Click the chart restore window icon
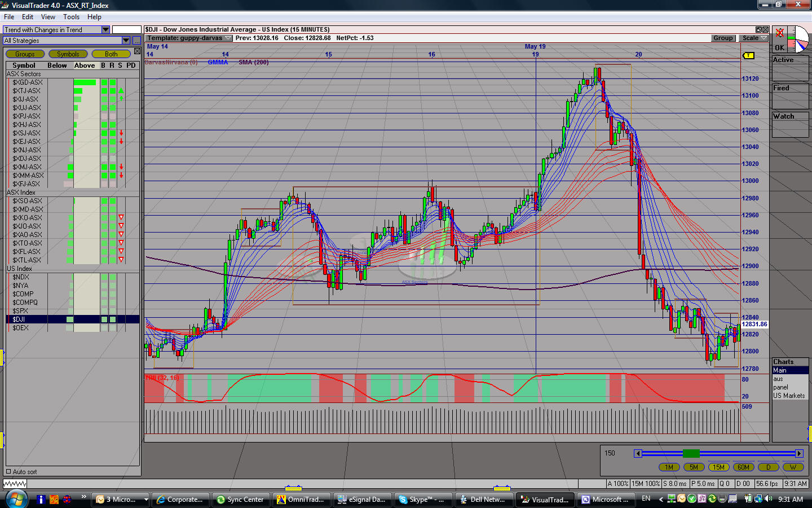This screenshot has height=508, width=812. click(x=759, y=29)
